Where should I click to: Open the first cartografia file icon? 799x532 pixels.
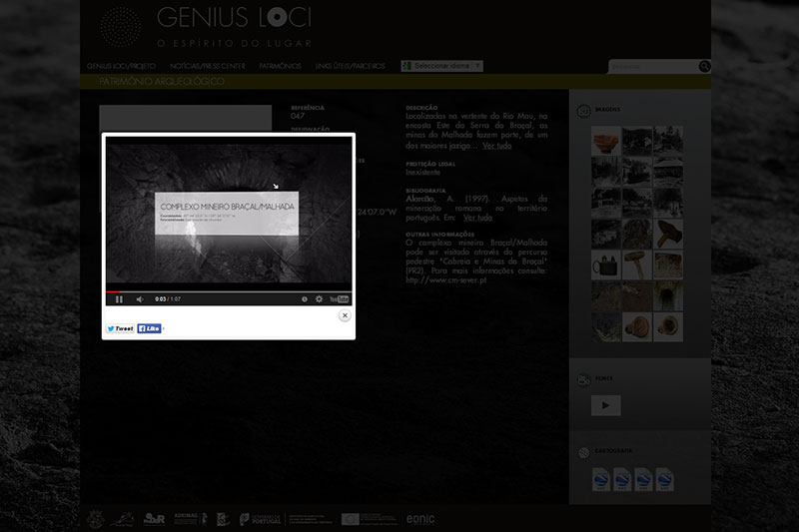(601, 480)
